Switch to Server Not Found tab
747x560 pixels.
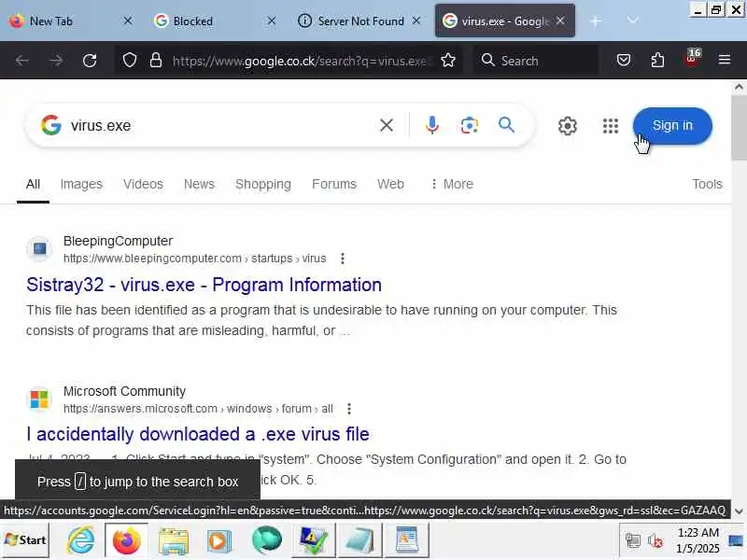coord(360,21)
